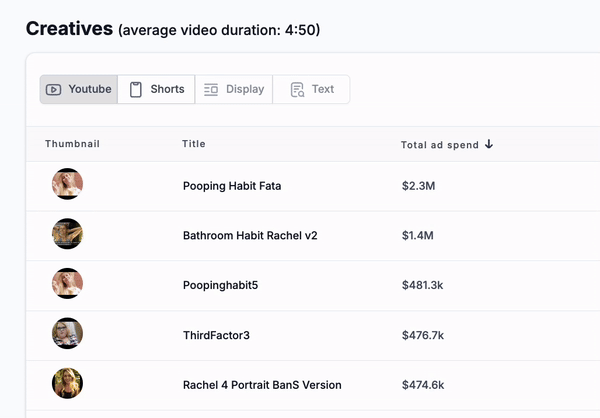Switch to the Shorts tab
Image resolution: width=600 pixels, height=418 pixels.
tap(156, 89)
